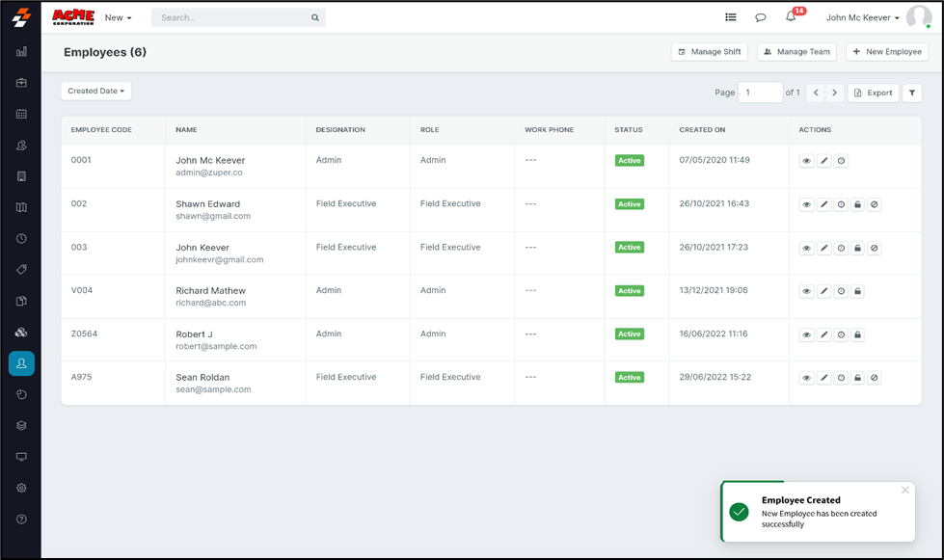Click the New Employee button
Viewport: 944px width, 560px height.
tap(887, 52)
